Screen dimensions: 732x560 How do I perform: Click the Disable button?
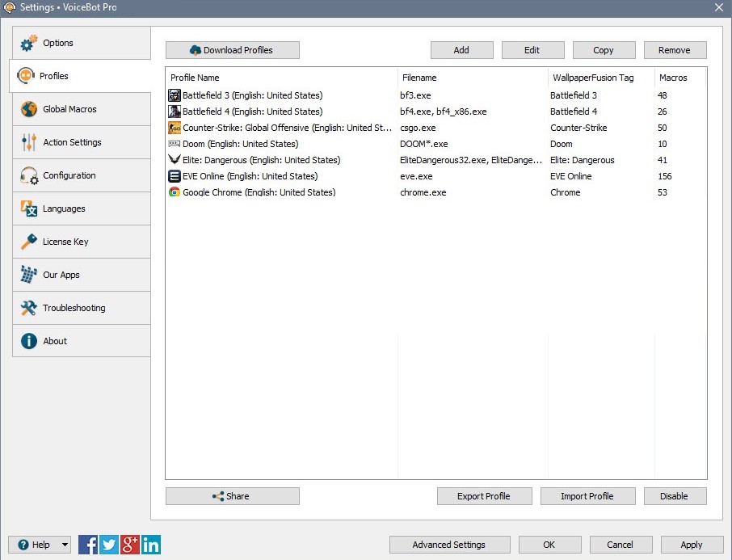(x=675, y=496)
